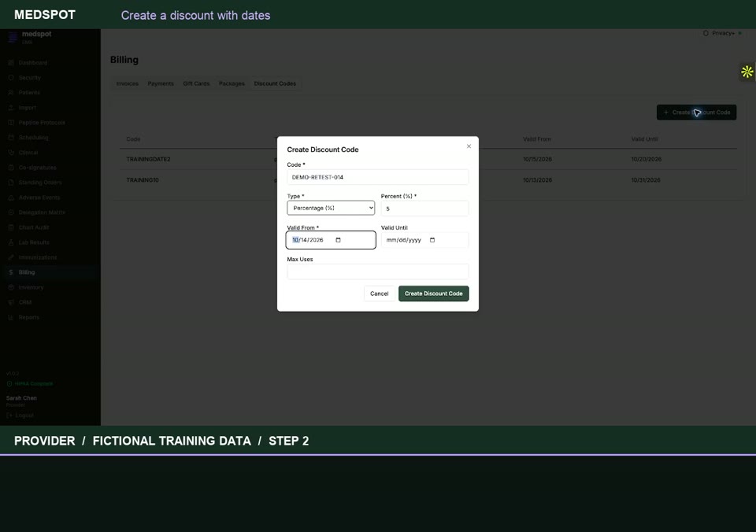The height and width of the screenshot is (532, 756).
Task: Open the Inventory sidebar icon
Action: [11, 287]
